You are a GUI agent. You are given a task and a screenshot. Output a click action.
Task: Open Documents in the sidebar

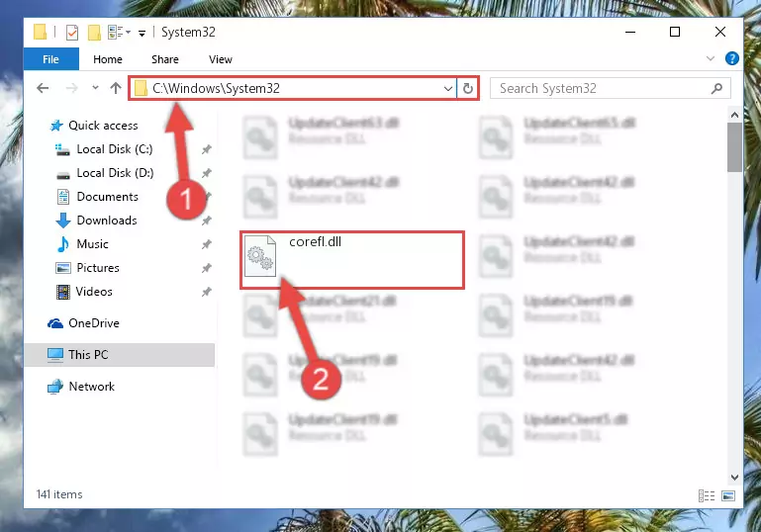[107, 197]
